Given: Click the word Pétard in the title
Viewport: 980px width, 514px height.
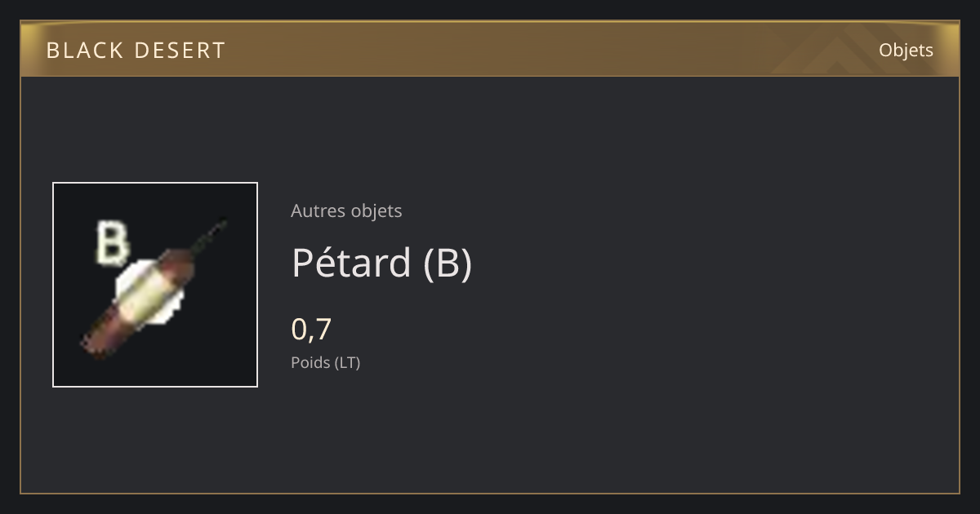Looking at the screenshot, I should click(351, 263).
